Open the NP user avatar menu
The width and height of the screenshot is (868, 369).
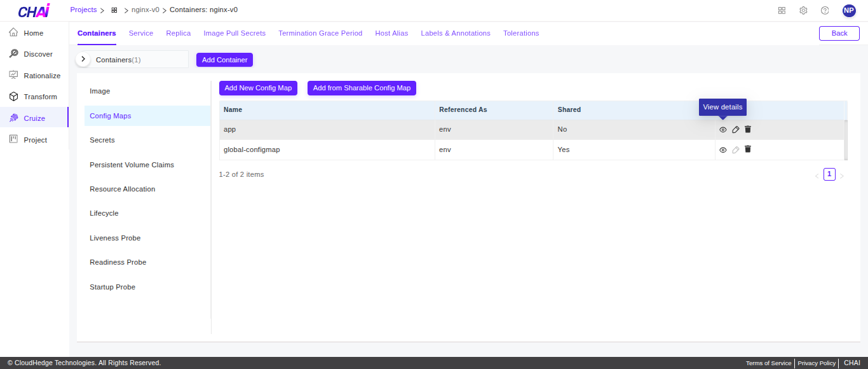point(849,10)
